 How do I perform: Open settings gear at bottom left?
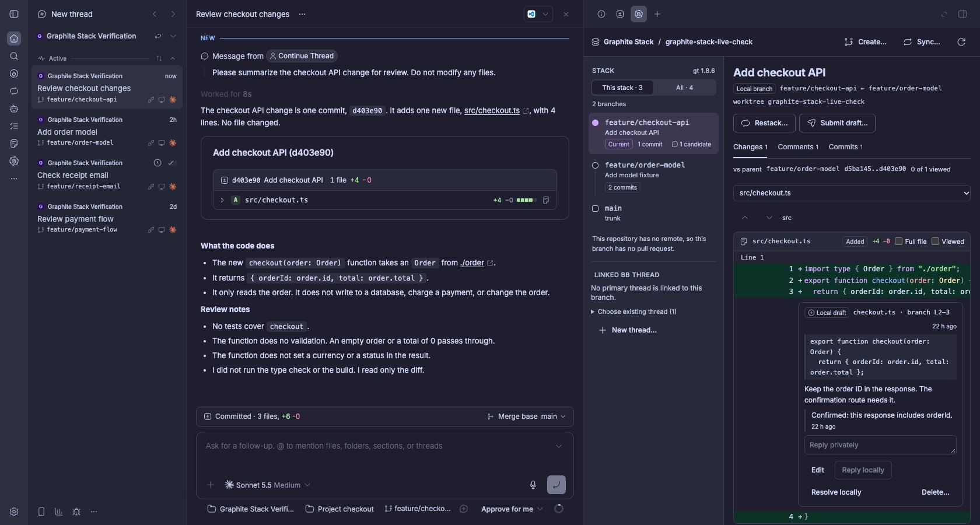14,512
